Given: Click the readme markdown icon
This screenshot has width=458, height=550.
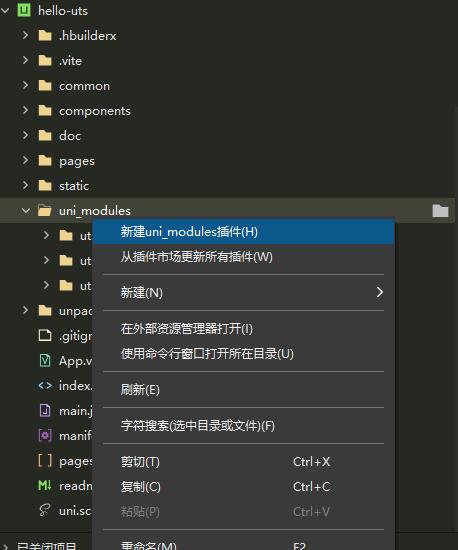Looking at the screenshot, I should pos(45,485).
